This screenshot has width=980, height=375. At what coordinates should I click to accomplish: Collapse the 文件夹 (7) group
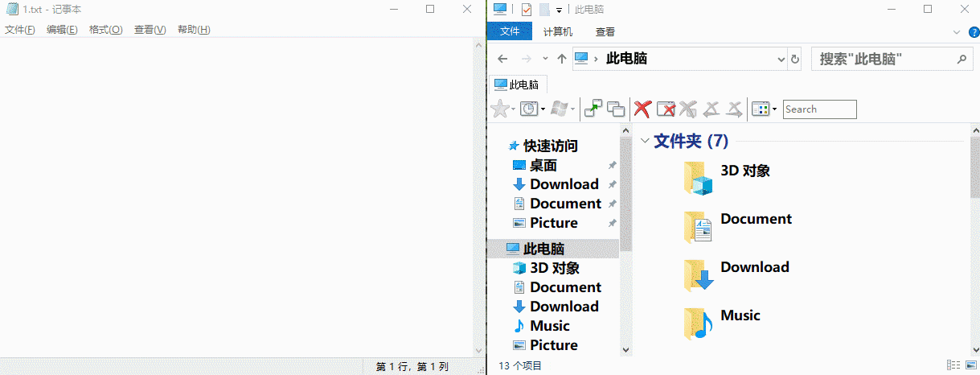645,141
